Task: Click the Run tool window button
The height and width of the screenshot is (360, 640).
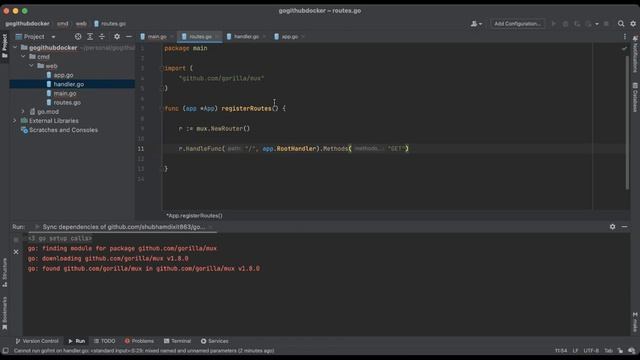Action: click(x=77, y=341)
